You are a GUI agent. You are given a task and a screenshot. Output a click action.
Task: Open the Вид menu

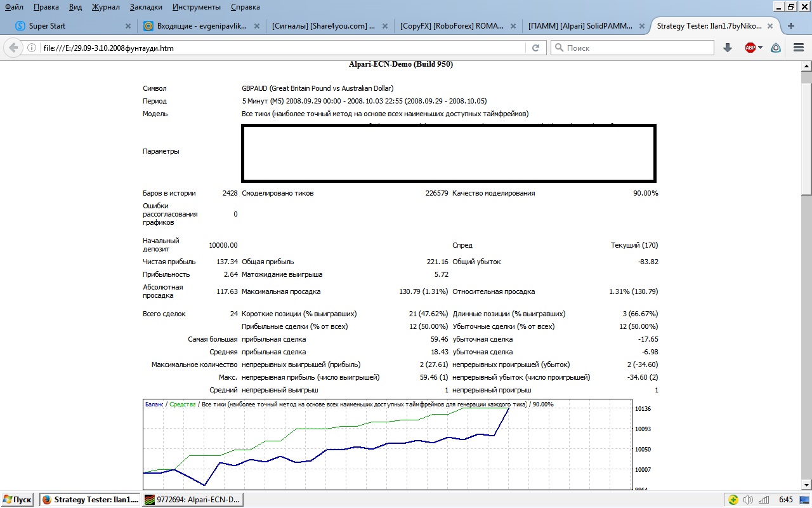75,7
